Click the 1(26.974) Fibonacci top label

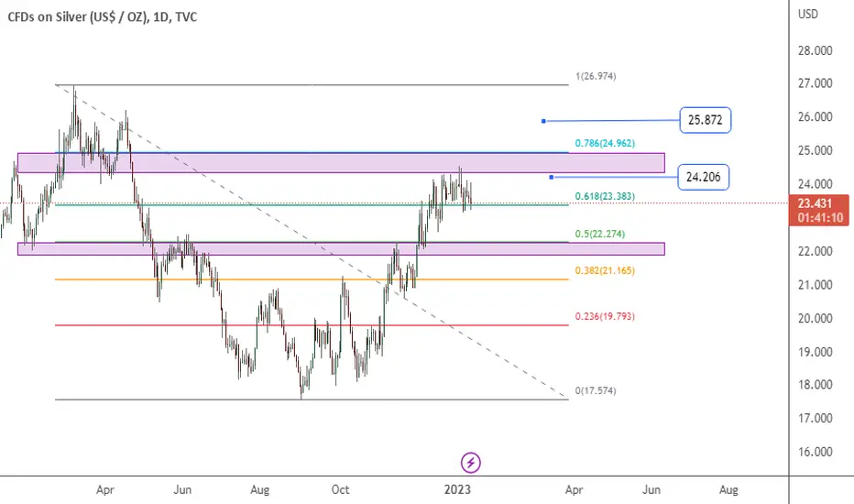click(596, 76)
